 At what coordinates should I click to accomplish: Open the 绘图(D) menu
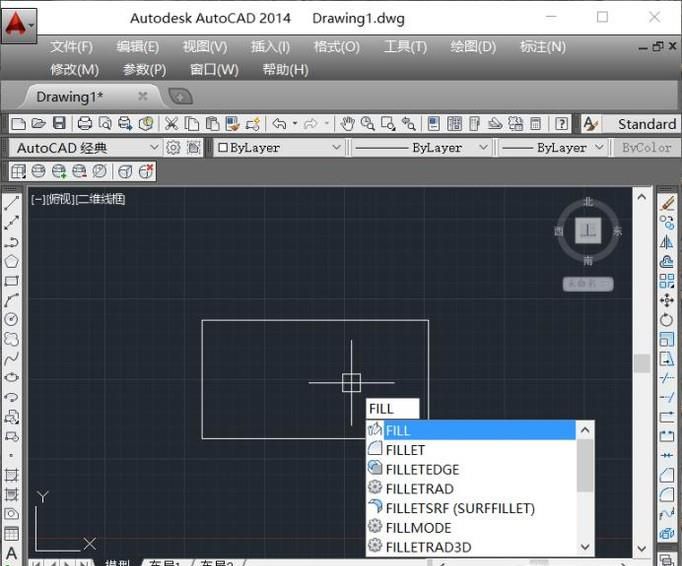(473, 47)
